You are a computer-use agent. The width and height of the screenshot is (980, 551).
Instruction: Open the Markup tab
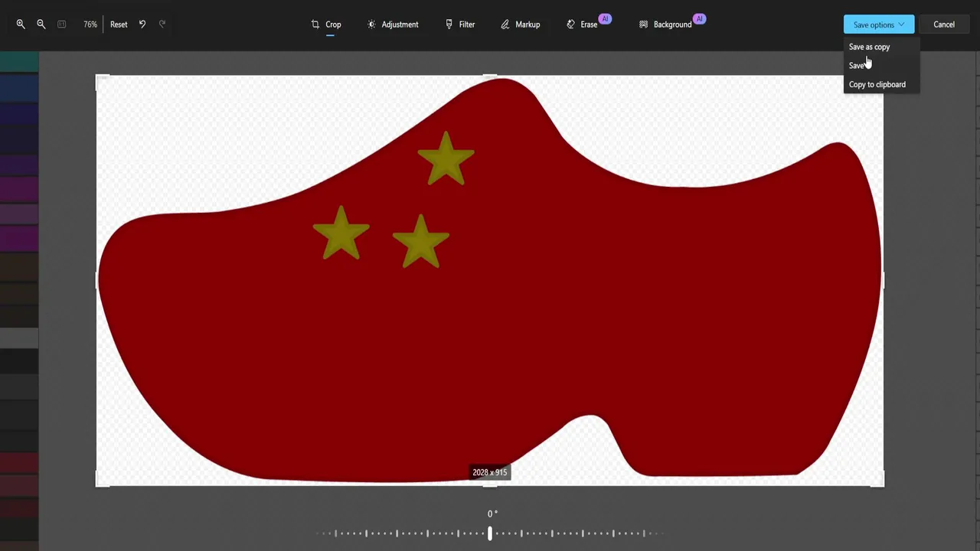point(521,24)
